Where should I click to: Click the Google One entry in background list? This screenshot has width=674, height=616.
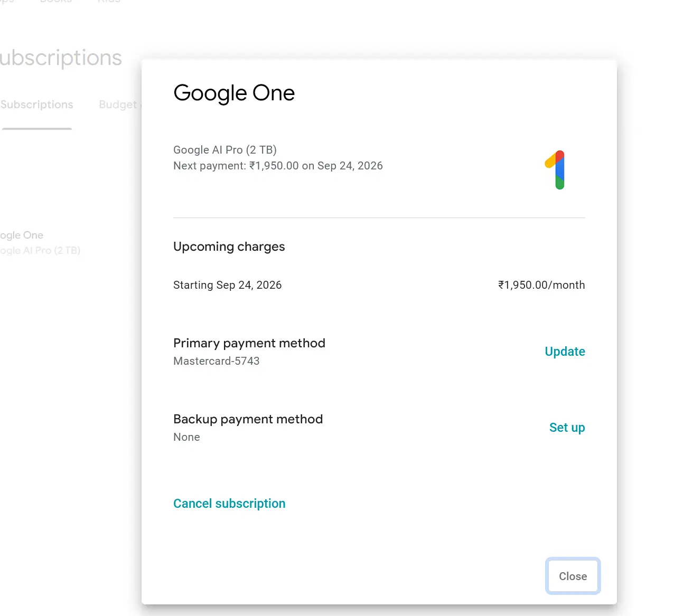pos(22,235)
